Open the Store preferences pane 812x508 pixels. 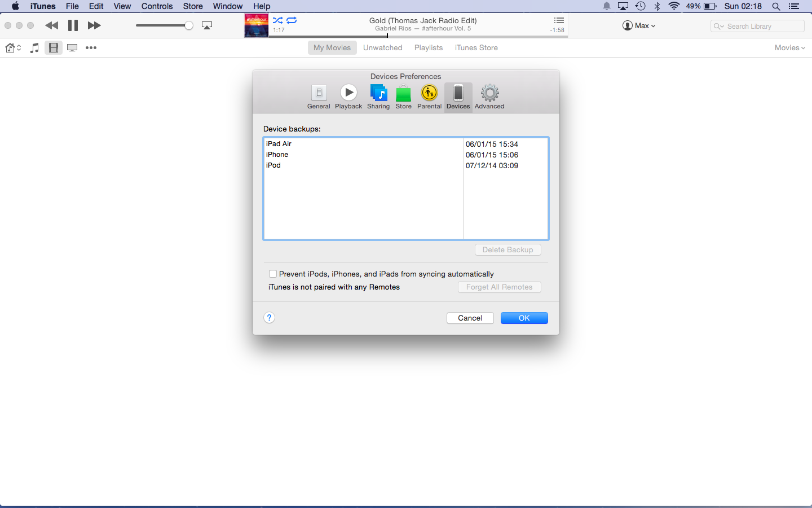pyautogui.click(x=403, y=97)
